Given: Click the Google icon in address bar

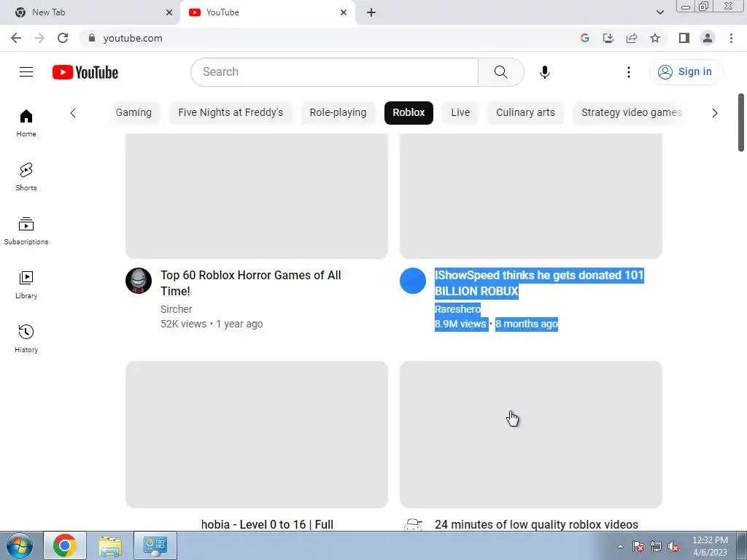Looking at the screenshot, I should [584, 38].
